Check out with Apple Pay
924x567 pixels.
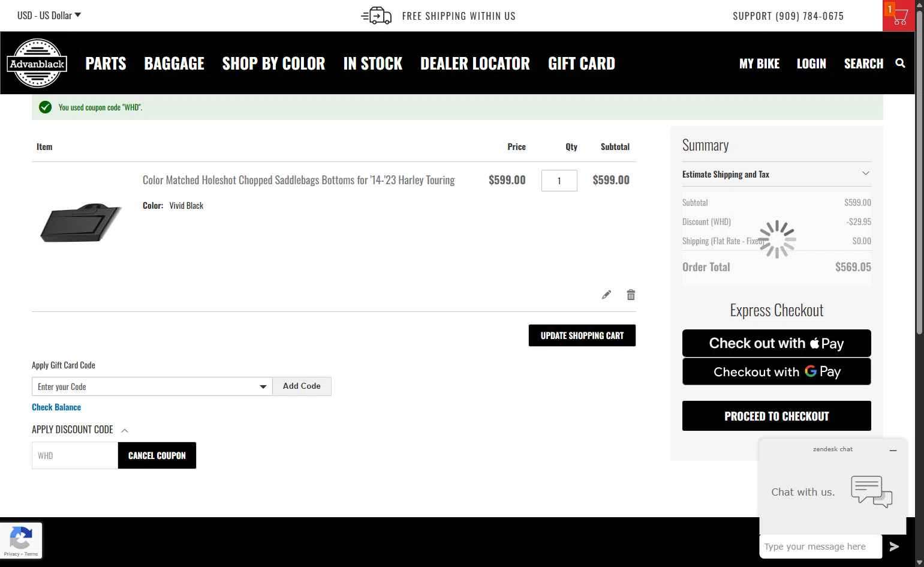point(776,343)
